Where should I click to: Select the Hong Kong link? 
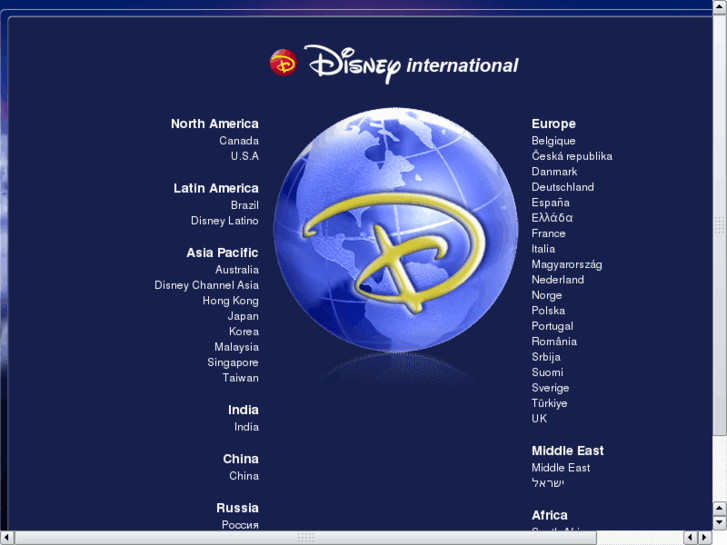pos(230,301)
